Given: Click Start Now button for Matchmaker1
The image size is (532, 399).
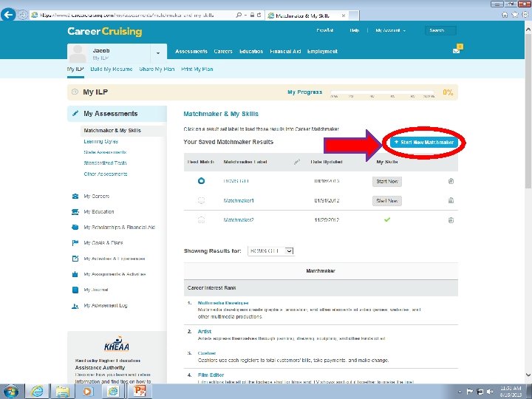Looking at the screenshot, I should [x=387, y=200].
